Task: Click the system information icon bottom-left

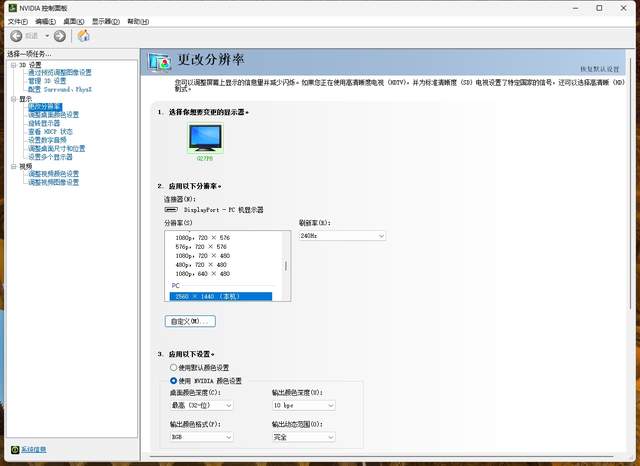Action: (x=15, y=449)
